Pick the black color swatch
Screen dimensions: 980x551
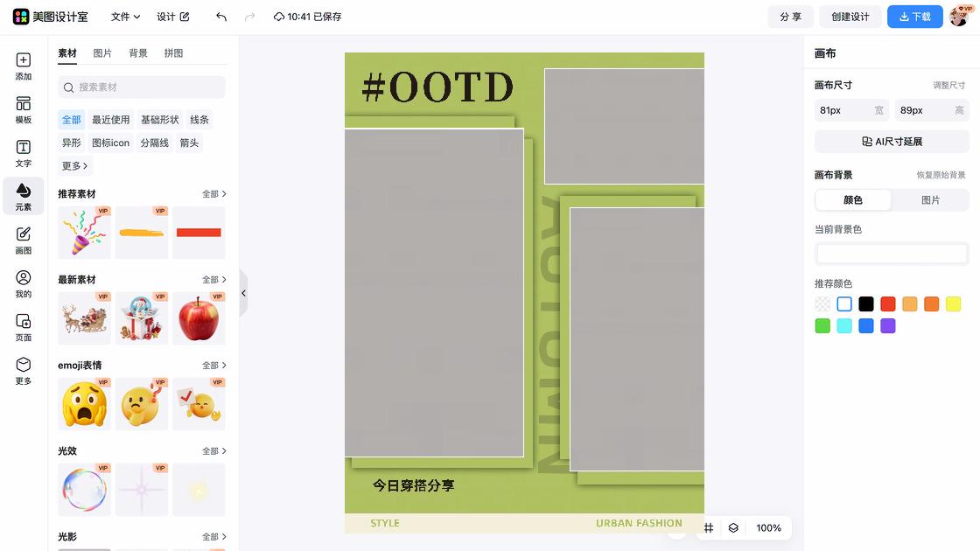click(866, 304)
